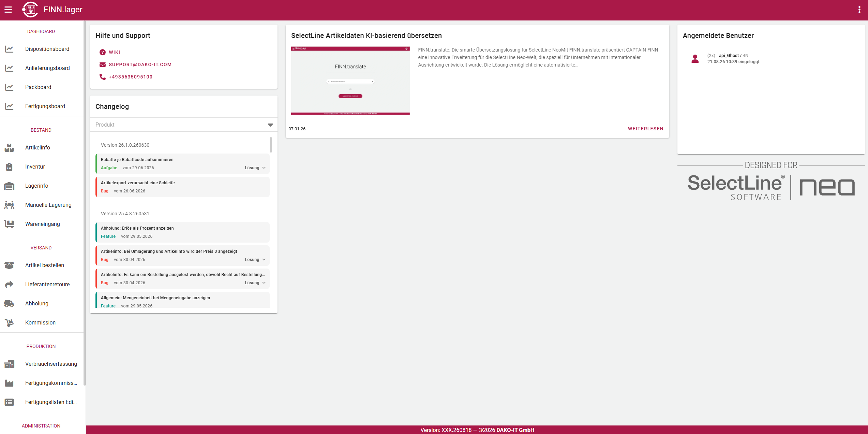Click the Artikel bestellen open-box icon
This screenshot has width=868, height=434.
[x=9, y=265]
